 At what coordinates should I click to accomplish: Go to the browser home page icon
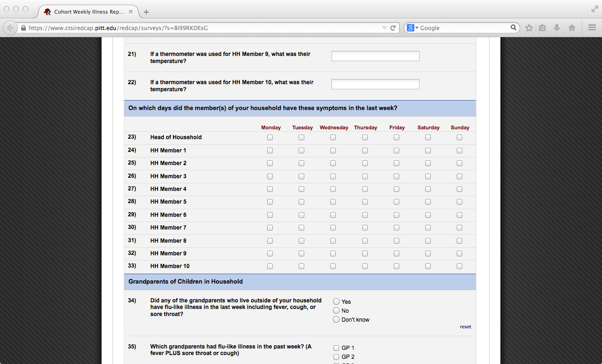click(x=572, y=28)
